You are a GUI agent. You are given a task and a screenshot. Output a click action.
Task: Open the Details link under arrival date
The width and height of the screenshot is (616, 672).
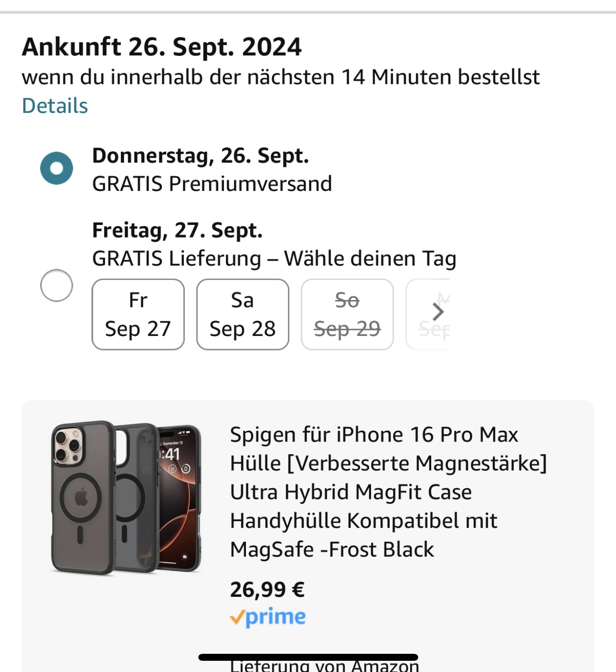pos(55,106)
